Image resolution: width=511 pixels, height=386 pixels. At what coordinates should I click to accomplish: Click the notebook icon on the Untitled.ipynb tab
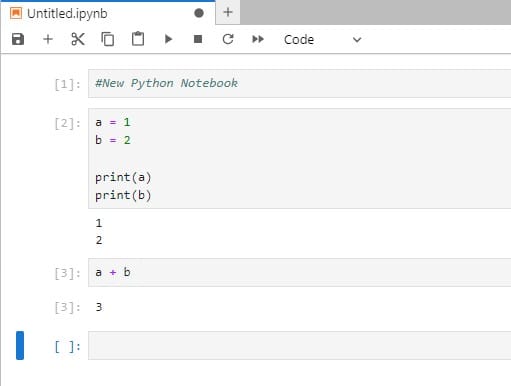click(16, 13)
